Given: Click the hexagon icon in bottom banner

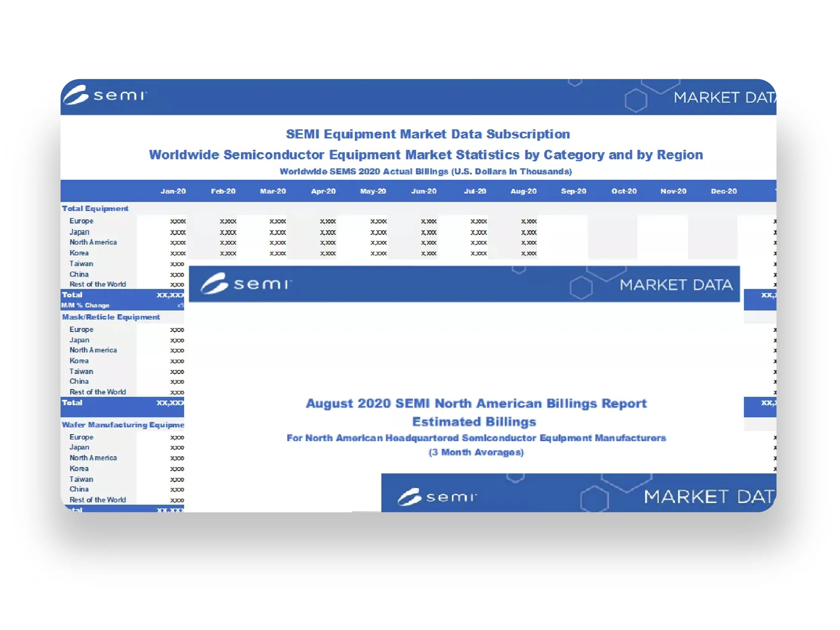Looking at the screenshot, I should pos(595,499).
